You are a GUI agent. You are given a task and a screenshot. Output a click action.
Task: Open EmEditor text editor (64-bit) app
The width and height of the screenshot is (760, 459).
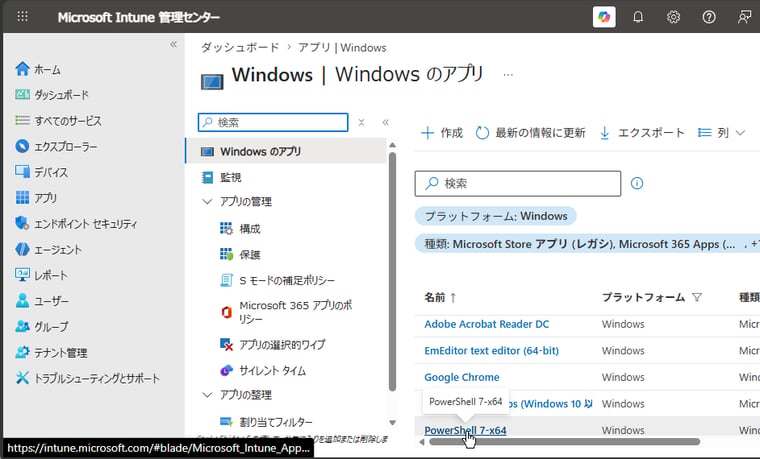[491, 350]
